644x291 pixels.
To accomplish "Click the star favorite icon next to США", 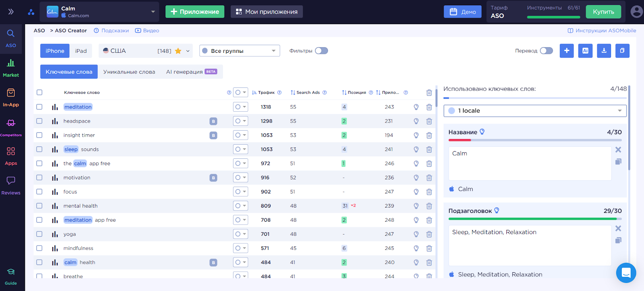I will click(178, 51).
